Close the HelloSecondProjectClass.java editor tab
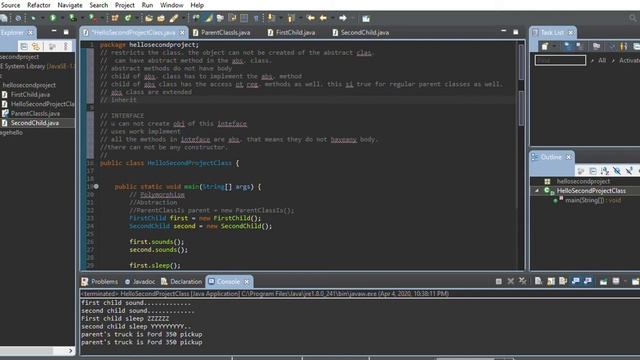The width and height of the screenshot is (640, 360). coord(182,32)
